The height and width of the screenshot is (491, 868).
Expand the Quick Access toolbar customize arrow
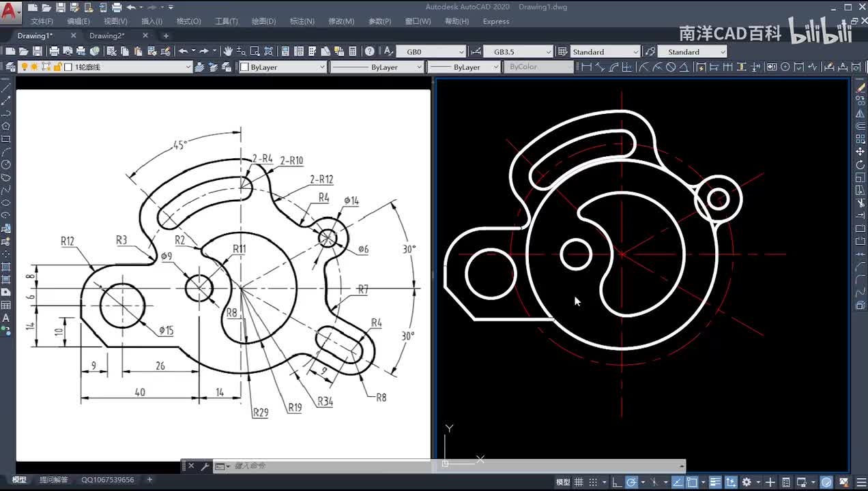coord(171,8)
